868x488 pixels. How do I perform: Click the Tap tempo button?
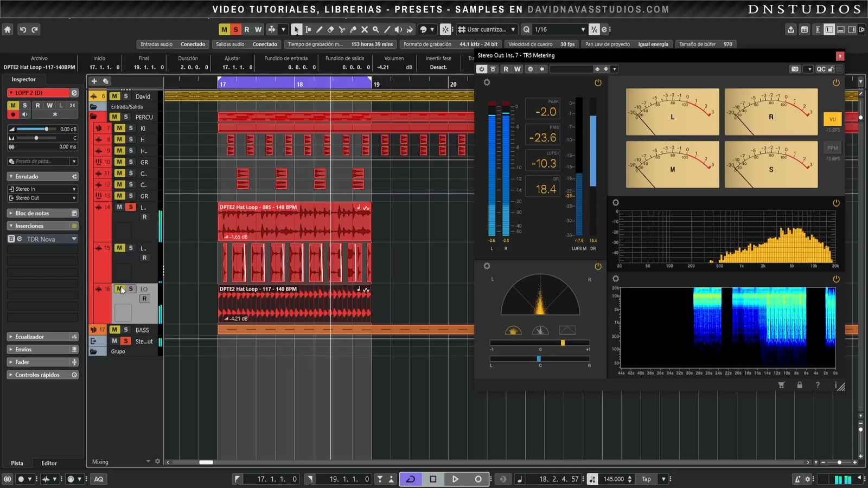click(646, 479)
